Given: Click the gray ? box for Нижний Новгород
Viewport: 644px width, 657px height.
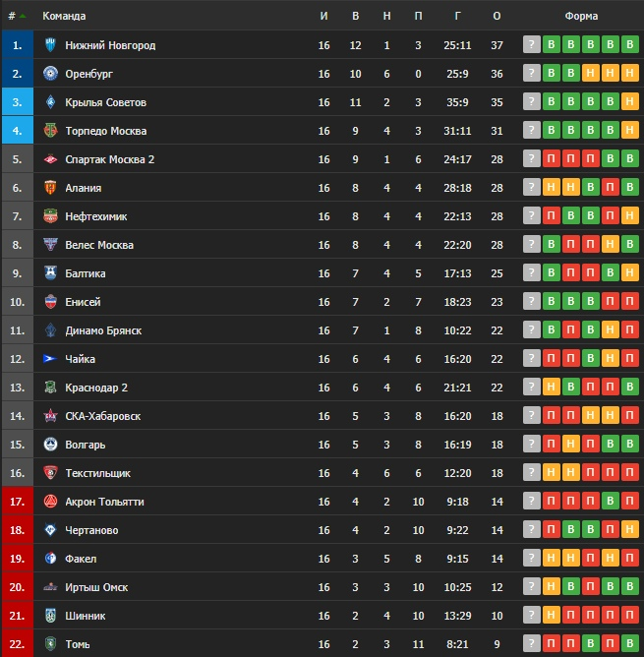Looking at the screenshot, I should 532,45.
